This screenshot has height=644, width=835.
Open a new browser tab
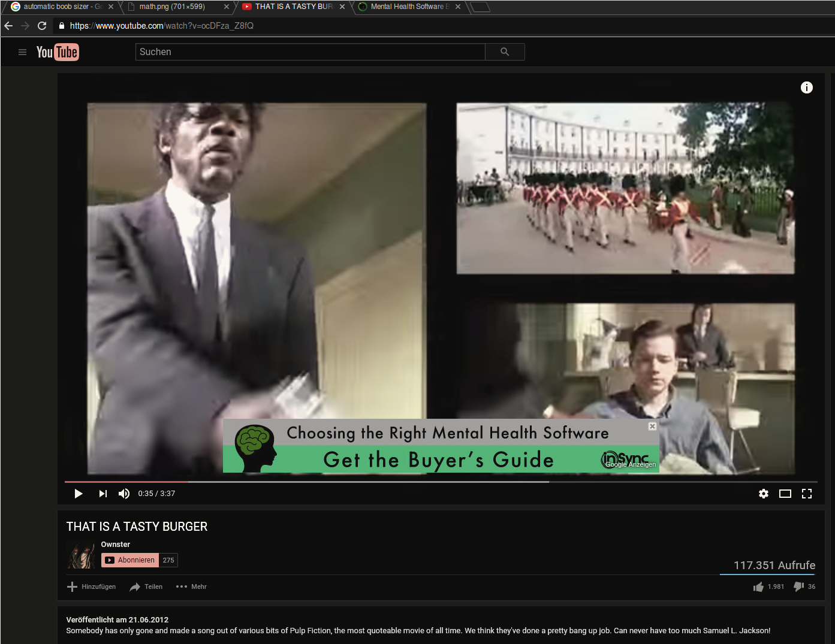480,7
